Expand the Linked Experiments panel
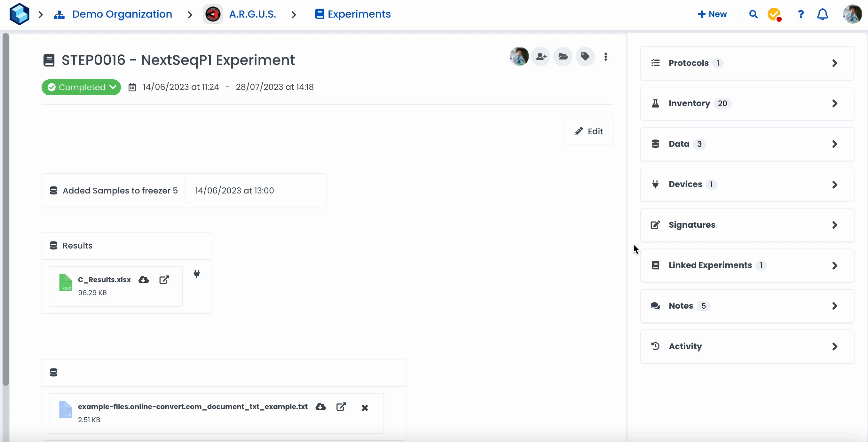This screenshot has width=868, height=442. point(747,265)
